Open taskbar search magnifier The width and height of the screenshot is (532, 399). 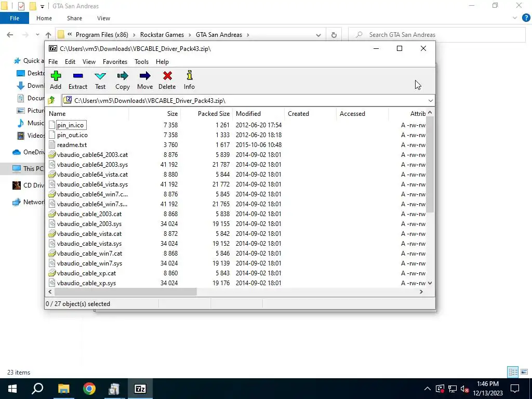click(37, 389)
